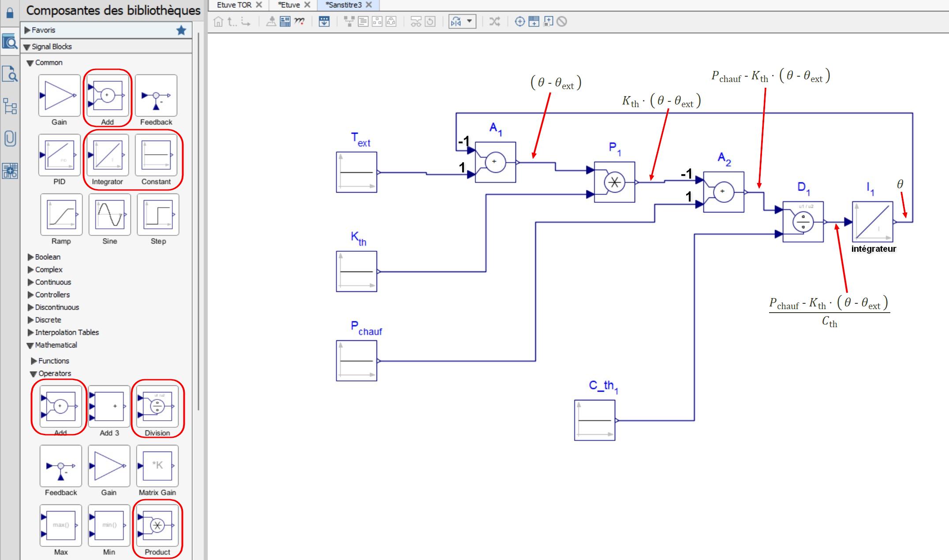Select the Division block in the palette

click(157, 406)
